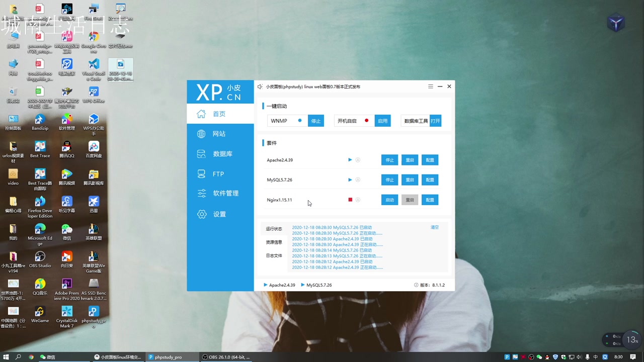Open 百度网盘 desktop shortcut
This screenshot has height=362, width=644.
click(94, 149)
